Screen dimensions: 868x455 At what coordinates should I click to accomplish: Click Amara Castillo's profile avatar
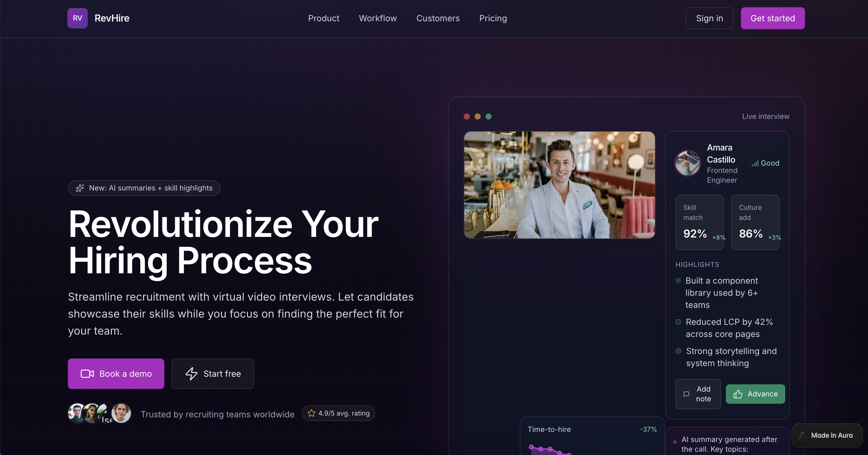pyautogui.click(x=688, y=163)
